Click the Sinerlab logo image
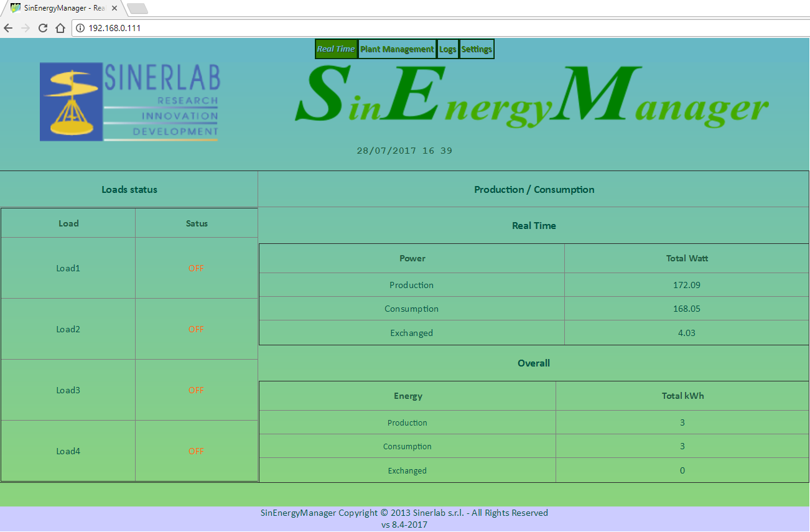This screenshot has width=810, height=532. [130, 101]
